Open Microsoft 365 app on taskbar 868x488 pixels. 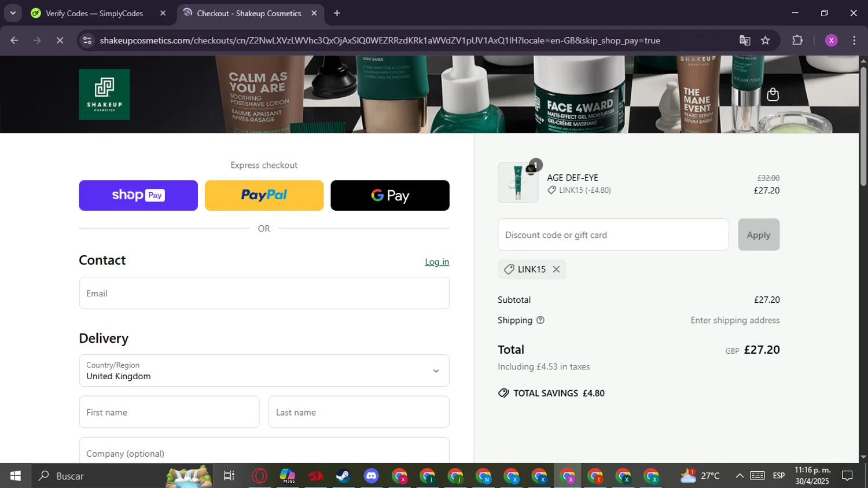point(288,476)
